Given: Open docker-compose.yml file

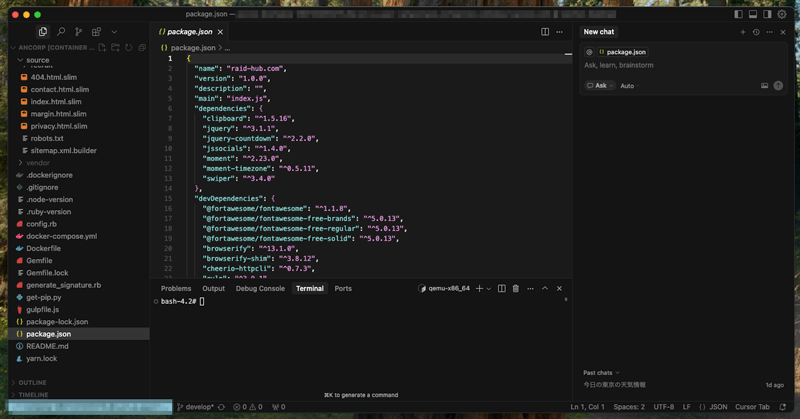Looking at the screenshot, I should 61,236.
